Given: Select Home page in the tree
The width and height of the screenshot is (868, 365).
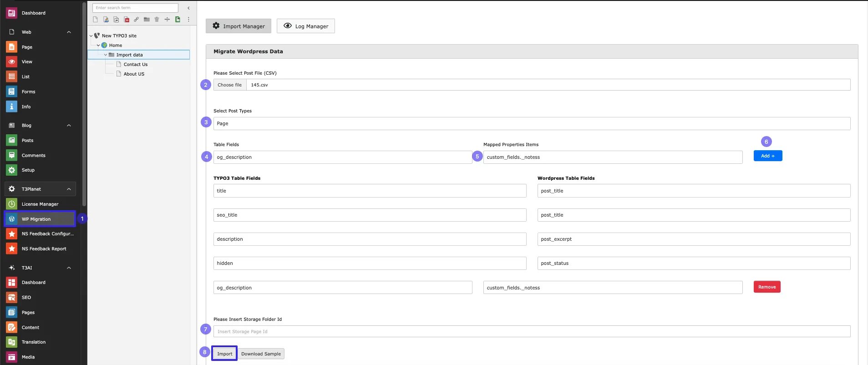Looking at the screenshot, I should pyautogui.click(x=116, y=45).
